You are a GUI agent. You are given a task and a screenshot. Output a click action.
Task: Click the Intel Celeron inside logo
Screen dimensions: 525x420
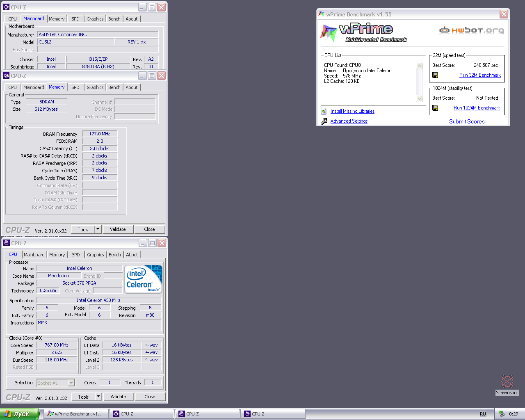144,279
